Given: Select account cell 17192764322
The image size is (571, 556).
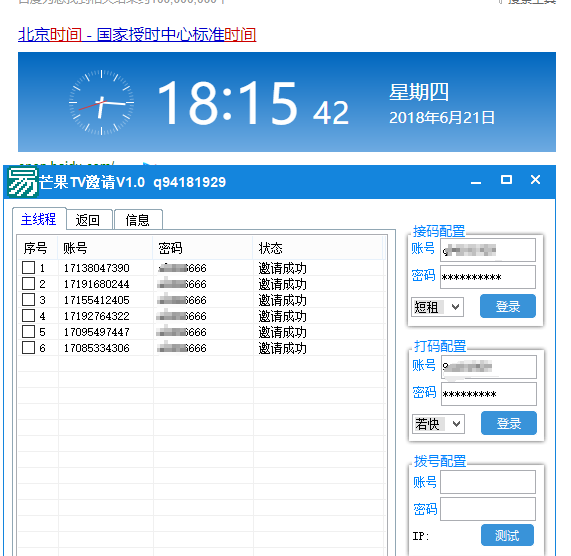Looking at the screenshot, I should coord(97,316).
